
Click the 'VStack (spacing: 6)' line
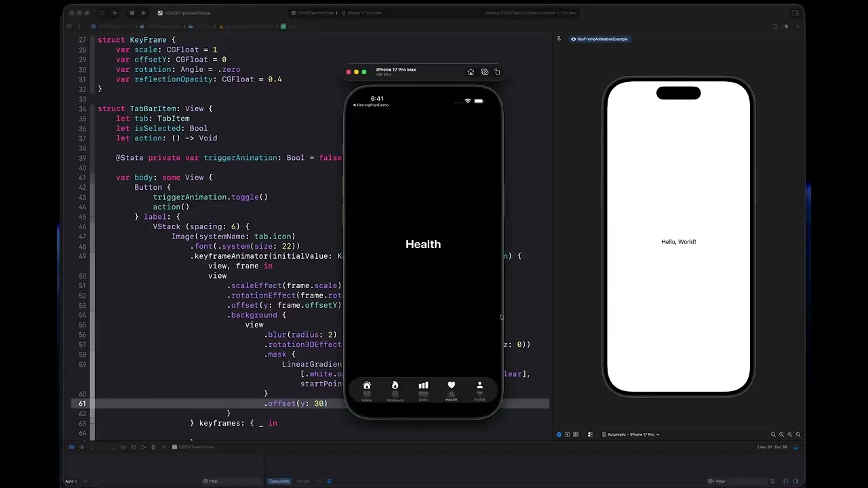pos(201,226)
